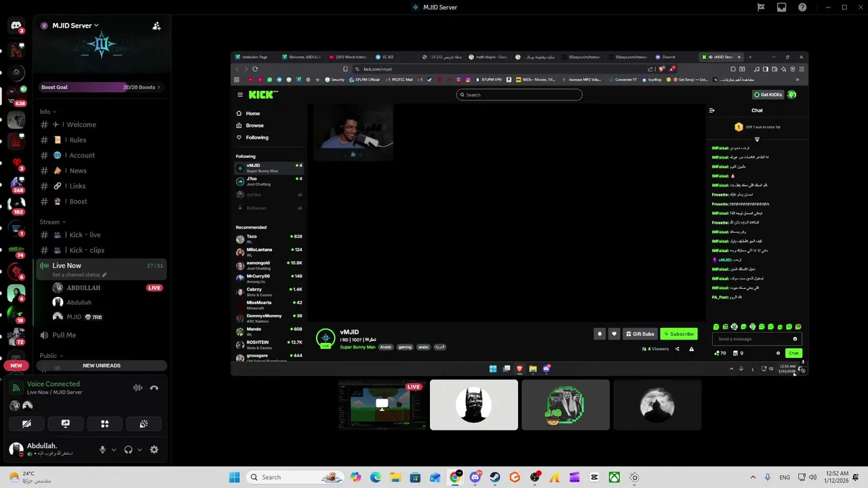Open the News channel
The image size is (868, 488).
(x=102, y=171)
